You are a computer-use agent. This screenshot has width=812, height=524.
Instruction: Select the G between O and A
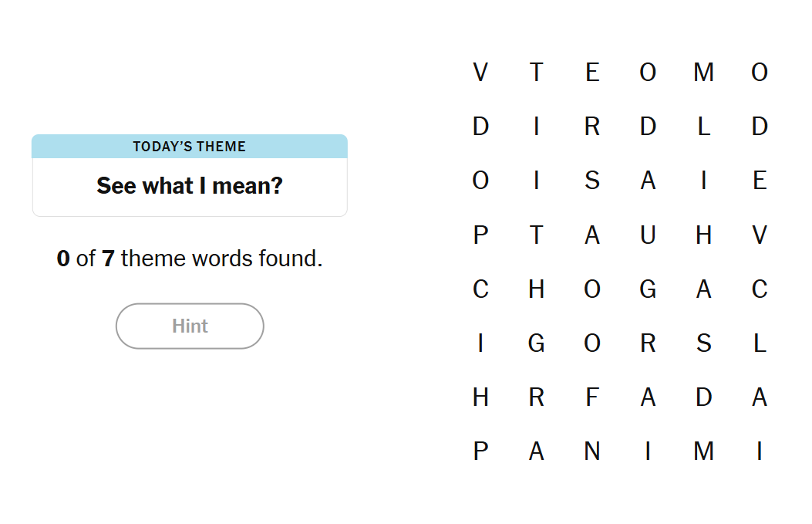648,289
